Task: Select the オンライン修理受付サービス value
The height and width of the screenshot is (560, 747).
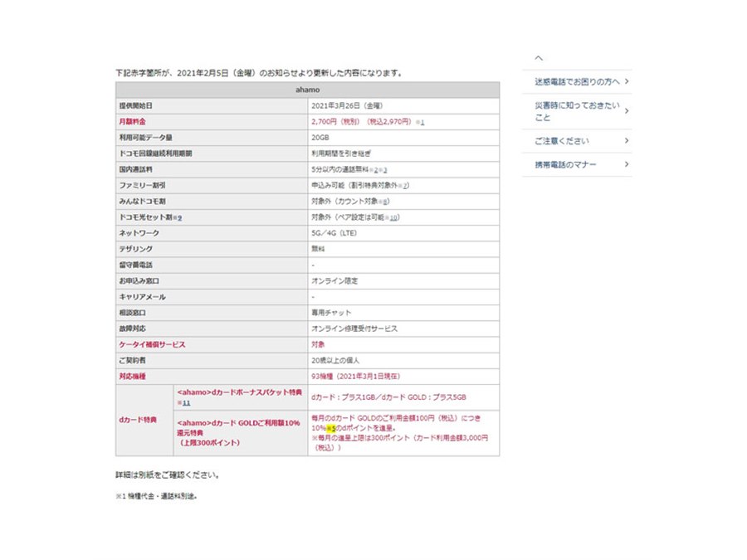Action: coord(354,329)
